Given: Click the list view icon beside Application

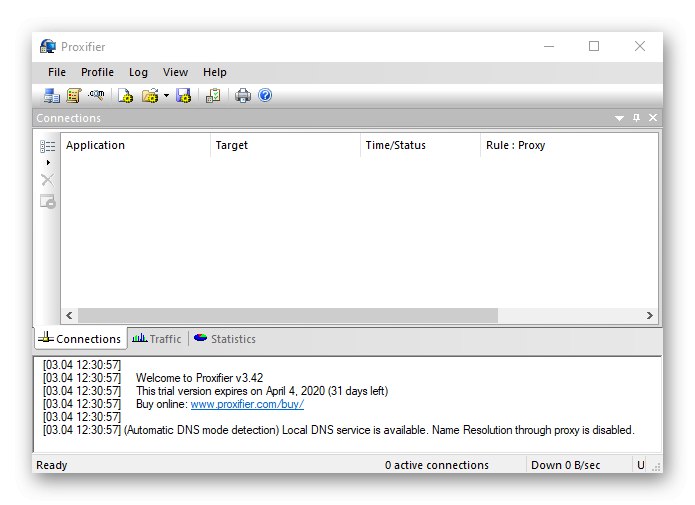Looking at the screenshot, I should click(47, 146).
